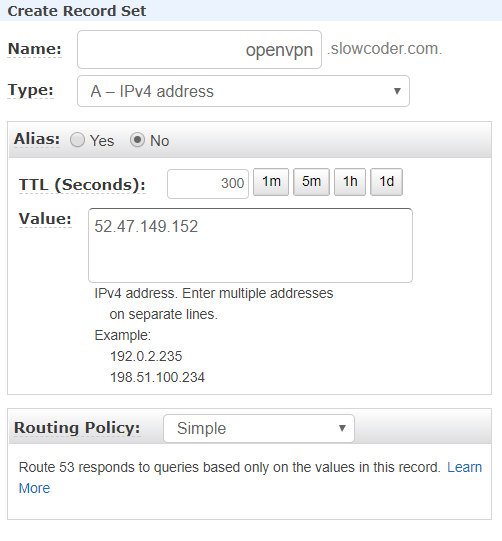
Task: Select the Alias No radio button
Action: [x=137, y=140]
